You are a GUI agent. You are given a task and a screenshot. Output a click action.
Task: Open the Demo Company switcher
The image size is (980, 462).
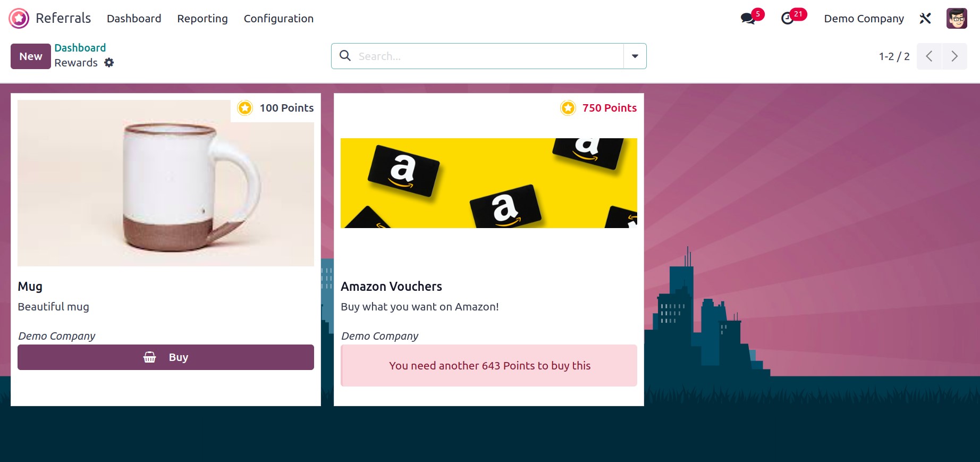(864, 19)
